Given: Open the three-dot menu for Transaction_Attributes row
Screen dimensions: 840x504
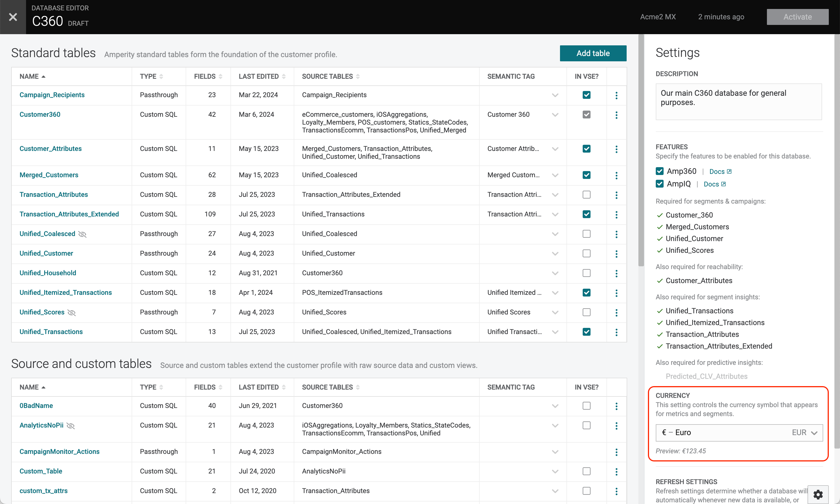Looking at the screenshot, I should (x=616, y=195).
